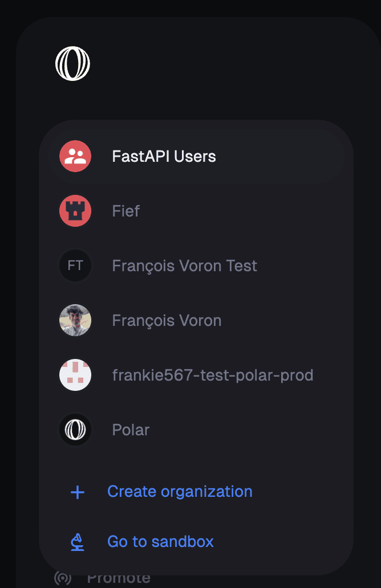The image size is (381, 588).
Task: Select the François Voron account entry
Action: point(196,320)
